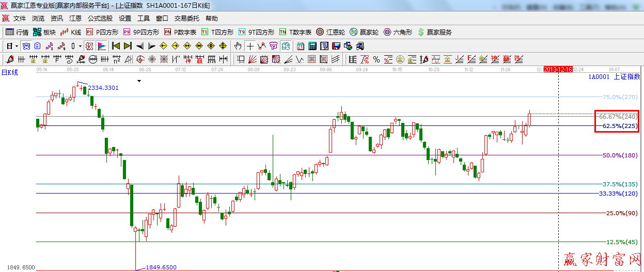Toggle the pressed colored flag toolbar button
644x272 pixels.
[102, 46]
